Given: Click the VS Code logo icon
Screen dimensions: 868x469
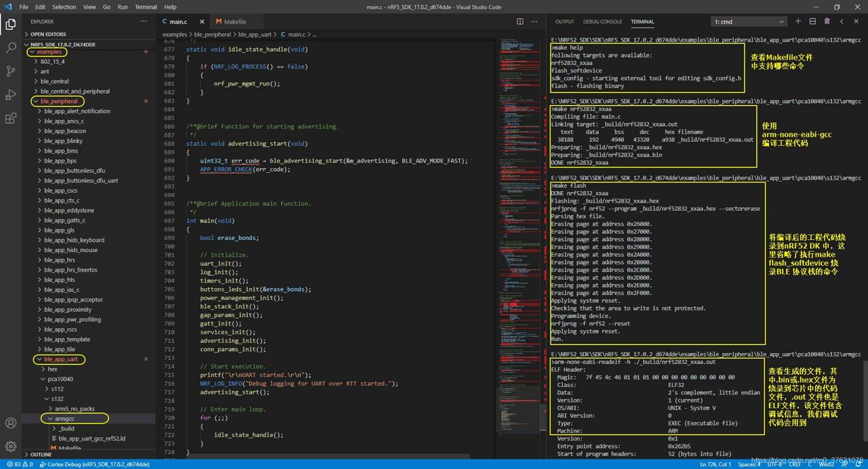Looking at the screenshot, I should pyautogui.click(x=8, y=7).
